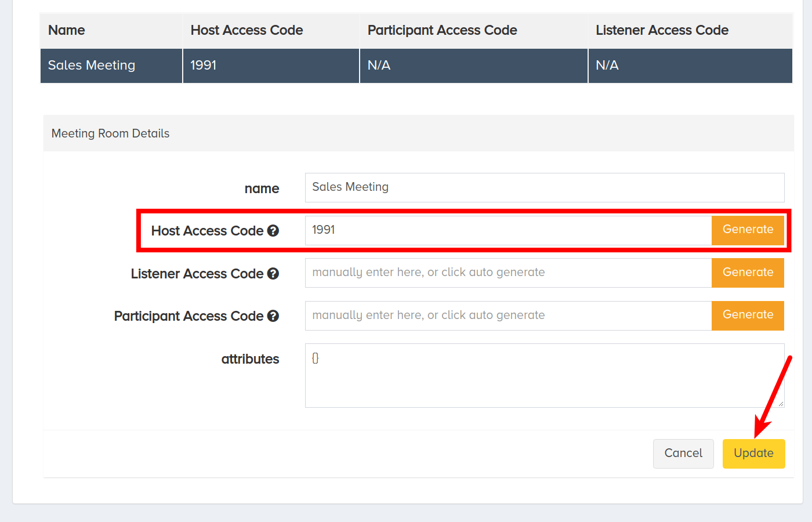Cancel the meeting room edit
This screenshot has height=522, width=812.
(x=683, y=454)
